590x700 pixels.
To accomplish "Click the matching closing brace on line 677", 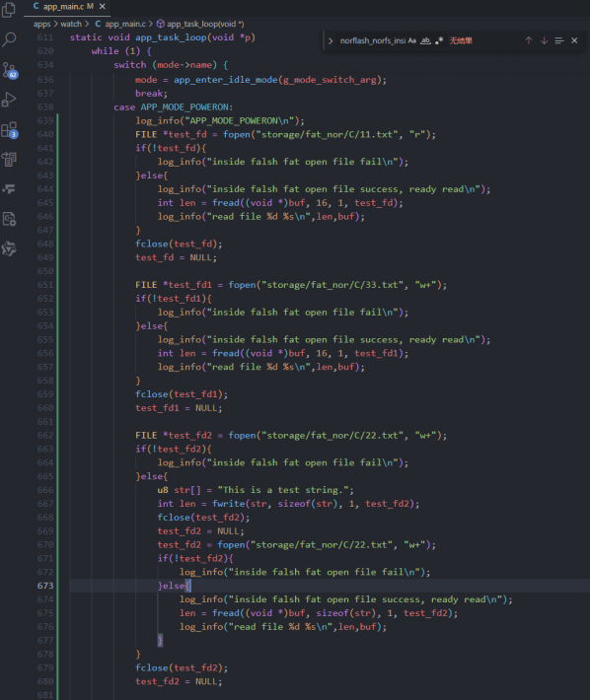I will (x=160, y=641).
